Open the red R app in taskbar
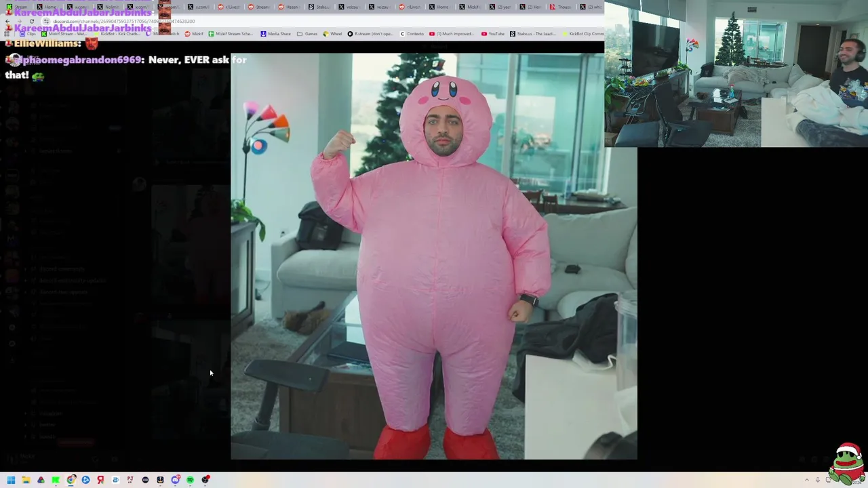868x488 pixels. pos(100,480)
